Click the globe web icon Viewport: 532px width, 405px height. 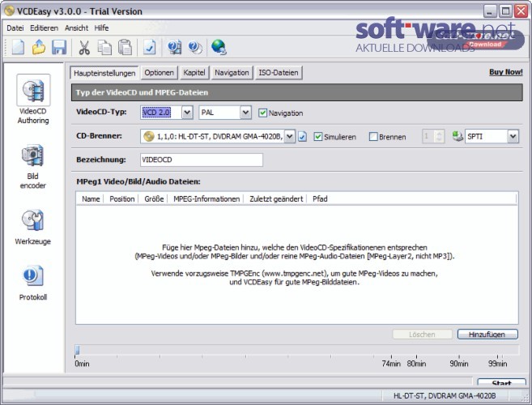tap(219, 47)
